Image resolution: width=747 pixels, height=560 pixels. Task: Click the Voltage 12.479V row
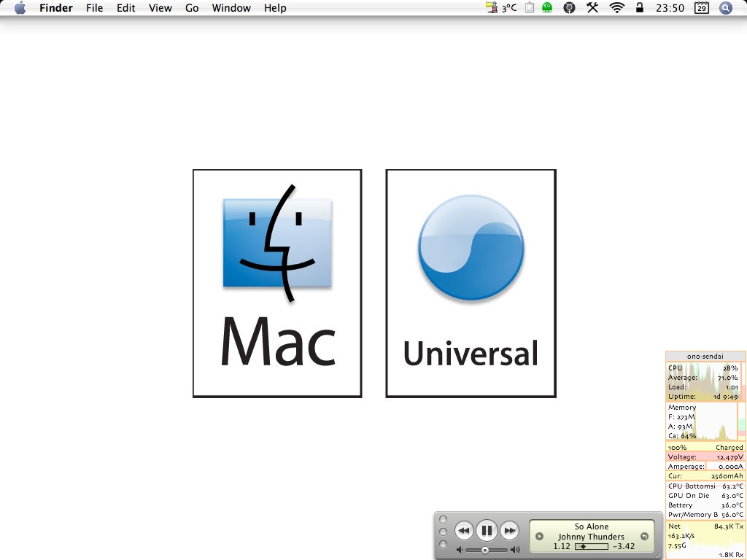pos(705,457)
